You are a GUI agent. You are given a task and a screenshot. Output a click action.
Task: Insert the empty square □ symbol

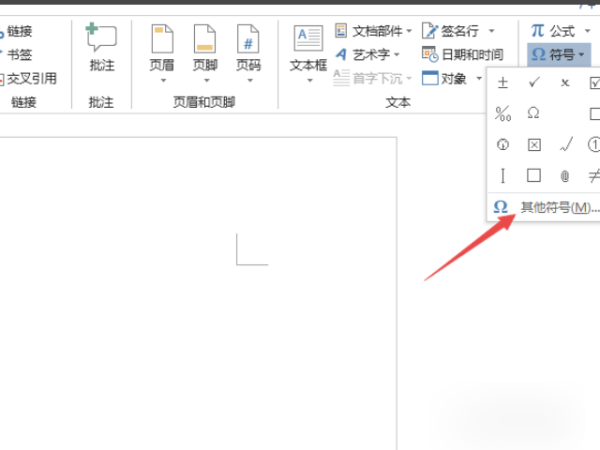(x=534, y=176)
